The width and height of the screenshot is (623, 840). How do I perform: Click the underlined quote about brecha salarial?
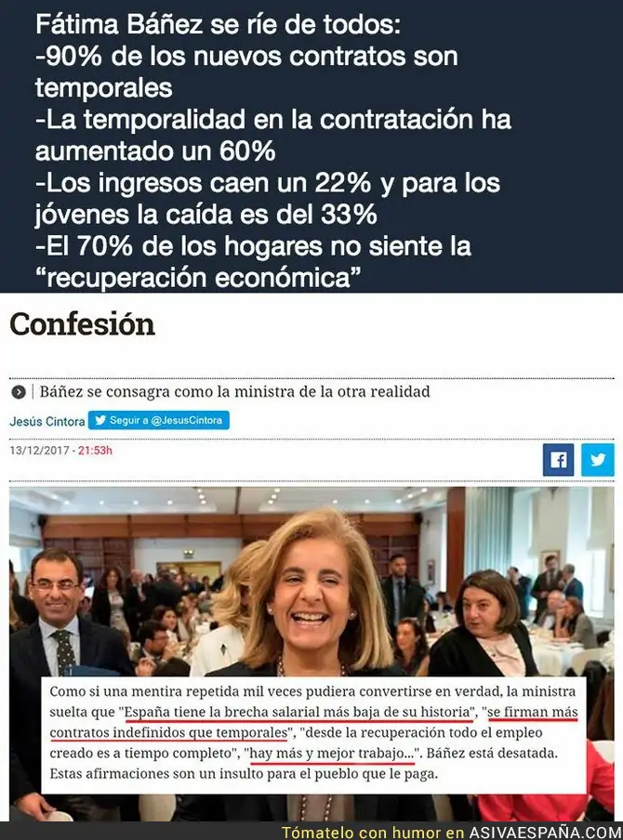coord(298,712)
